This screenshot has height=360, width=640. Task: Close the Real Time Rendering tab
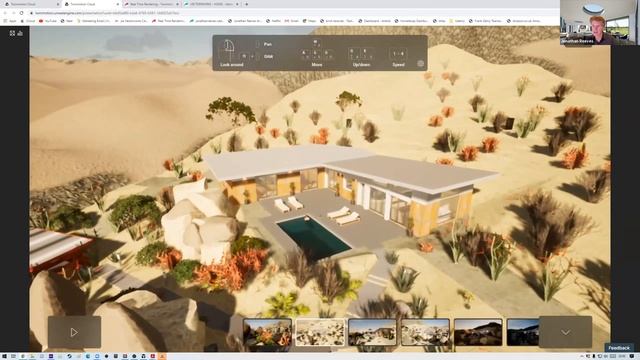pyautogui.click(x=177, y=4)
